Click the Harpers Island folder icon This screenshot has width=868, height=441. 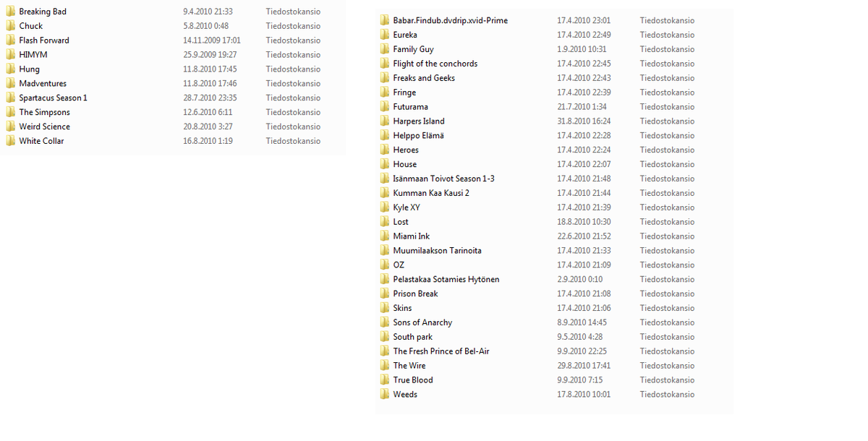click(385, 121)
